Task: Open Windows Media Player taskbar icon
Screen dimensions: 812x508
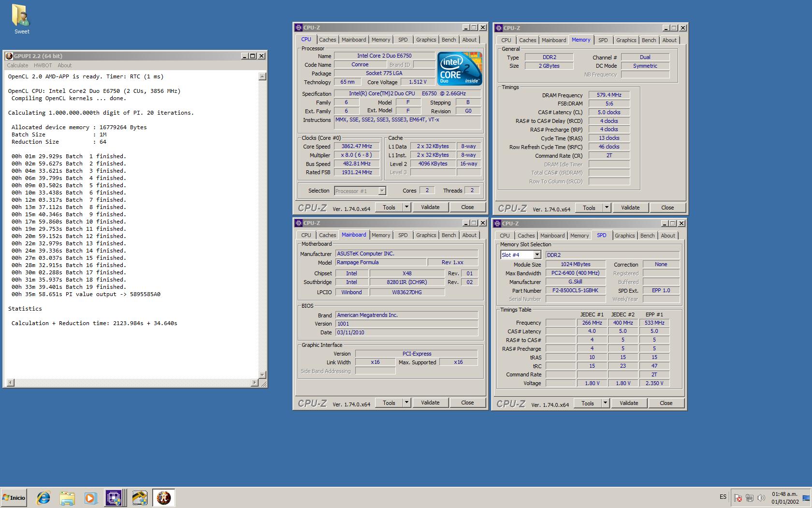Action: [x=90, y=497]
